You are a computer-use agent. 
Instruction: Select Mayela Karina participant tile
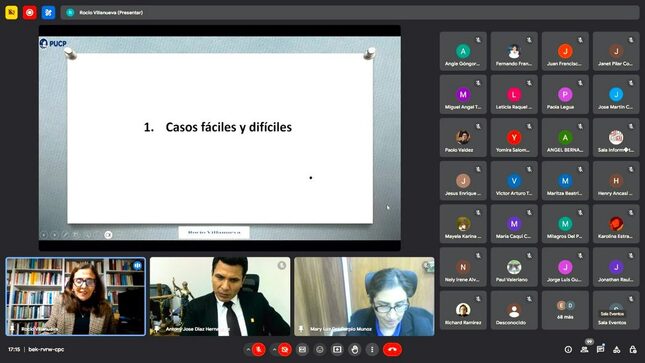click(463, 224)
